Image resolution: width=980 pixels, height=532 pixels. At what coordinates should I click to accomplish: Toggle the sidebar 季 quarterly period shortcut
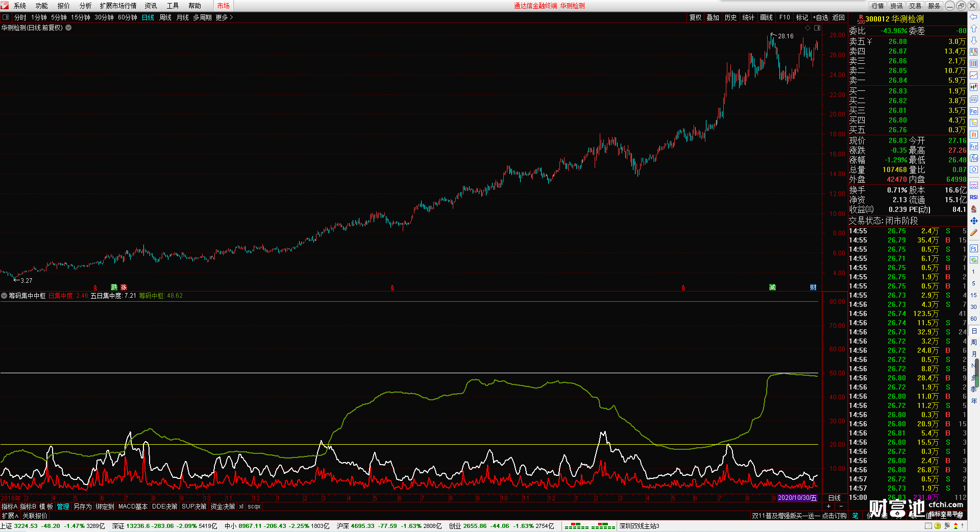tap(973, 389)
